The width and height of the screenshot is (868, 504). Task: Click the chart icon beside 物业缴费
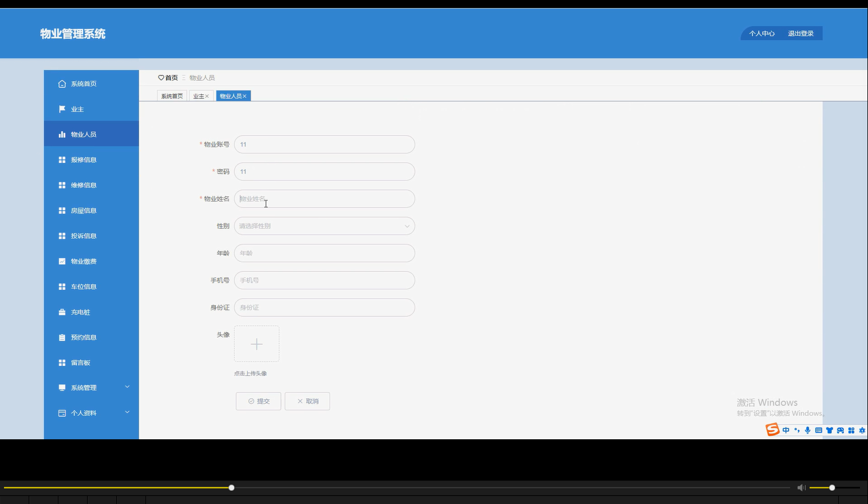(62, 261)
